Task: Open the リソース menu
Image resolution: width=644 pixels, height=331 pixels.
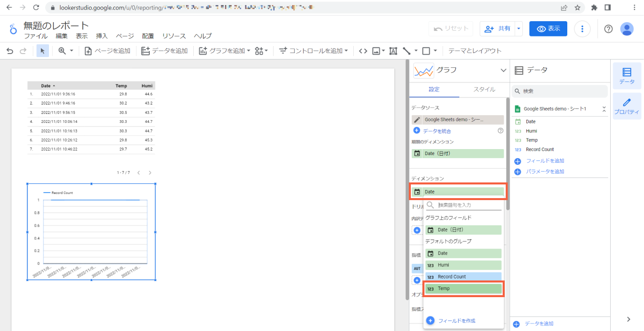Action: (x=173, y=36)
